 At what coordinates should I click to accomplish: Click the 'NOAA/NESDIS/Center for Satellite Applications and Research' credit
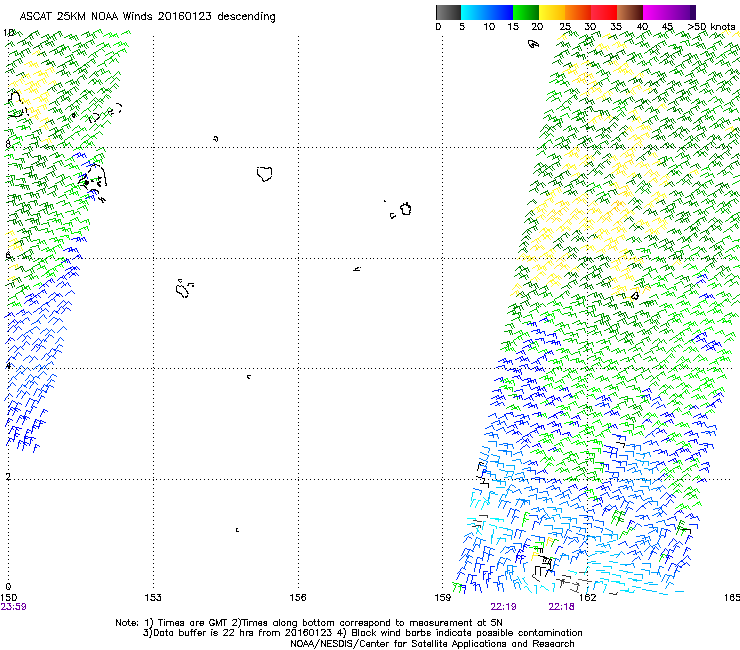(432, 644)
